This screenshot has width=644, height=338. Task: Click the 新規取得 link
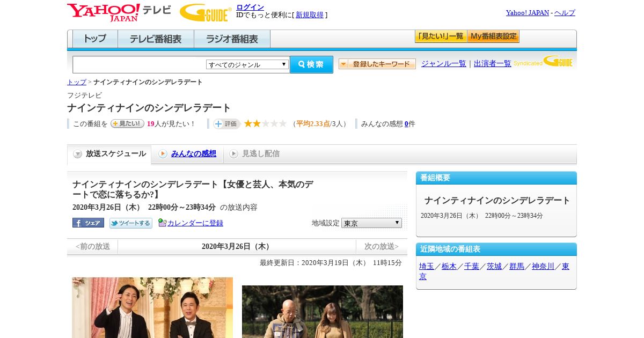310,15
